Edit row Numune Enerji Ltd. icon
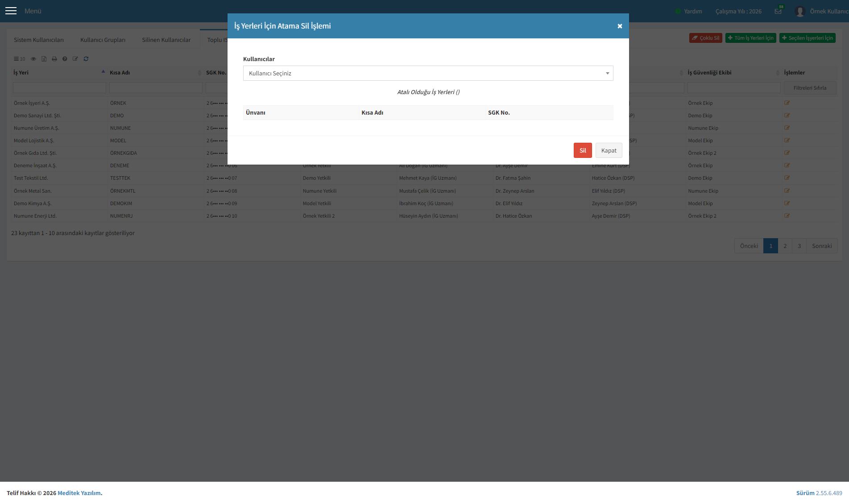 coord(787,216)
